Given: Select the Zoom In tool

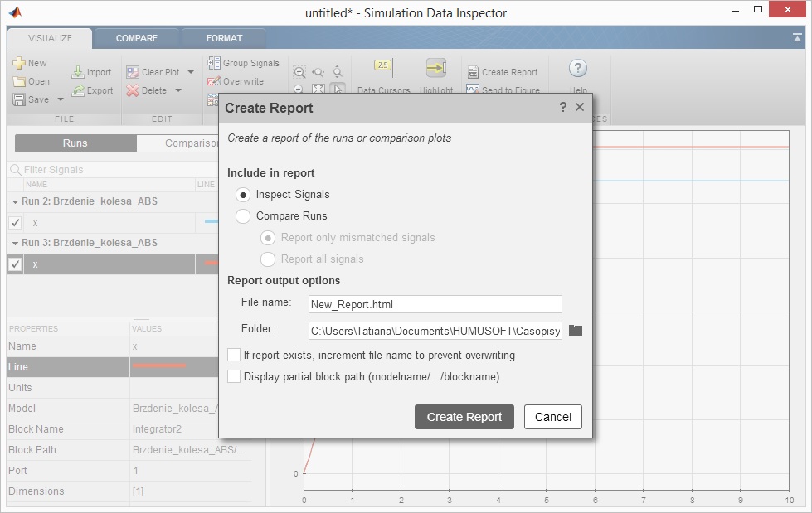Looking at the screenshot, I should click(299, 72).
